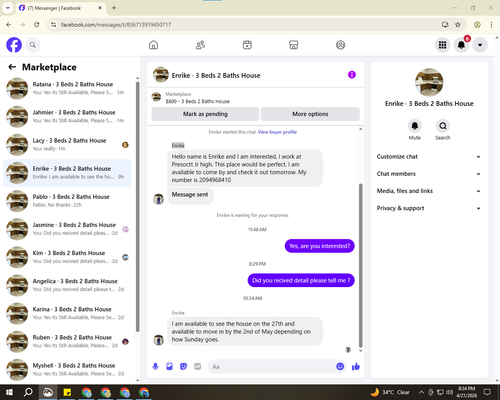Open Windows taskbar search
The height and width of the screenshot is (400, 500).
tap(28, 392)
